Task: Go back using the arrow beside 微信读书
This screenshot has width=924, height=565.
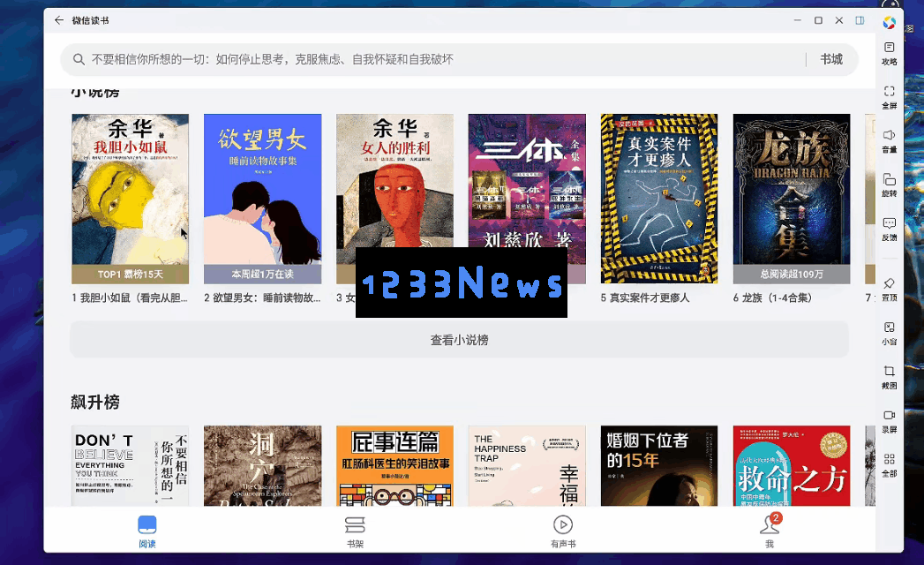Action: tap(59, 20)
